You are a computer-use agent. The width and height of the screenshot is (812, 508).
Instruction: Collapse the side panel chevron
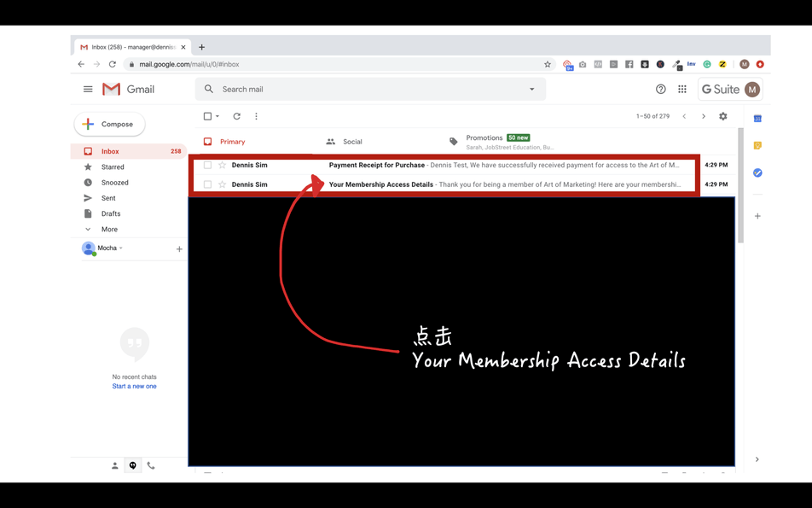coord(757,459)
